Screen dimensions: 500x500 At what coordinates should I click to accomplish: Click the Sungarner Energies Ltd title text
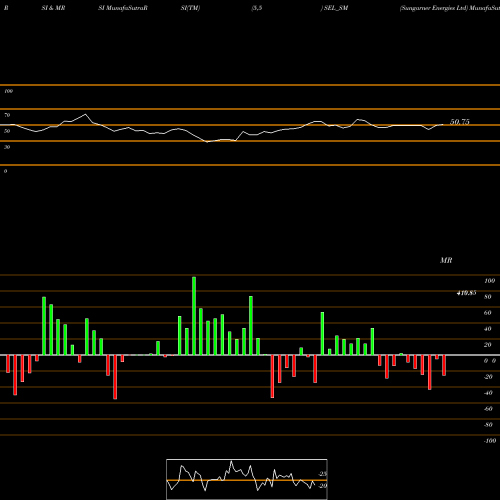(x=434, y=8)
